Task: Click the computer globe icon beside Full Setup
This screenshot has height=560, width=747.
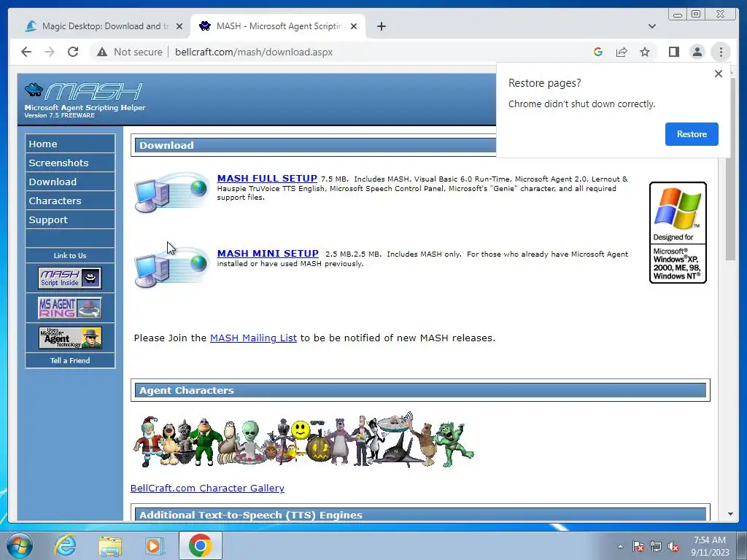Action: point(172,192)
